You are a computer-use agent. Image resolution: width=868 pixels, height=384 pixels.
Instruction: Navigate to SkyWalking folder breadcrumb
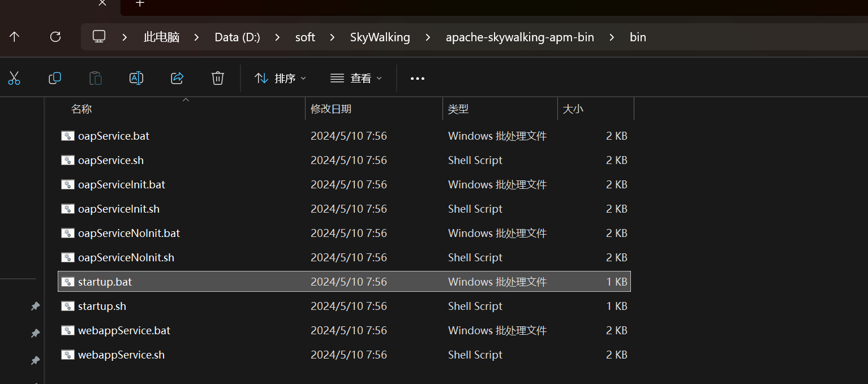click(x=380, y=37)
